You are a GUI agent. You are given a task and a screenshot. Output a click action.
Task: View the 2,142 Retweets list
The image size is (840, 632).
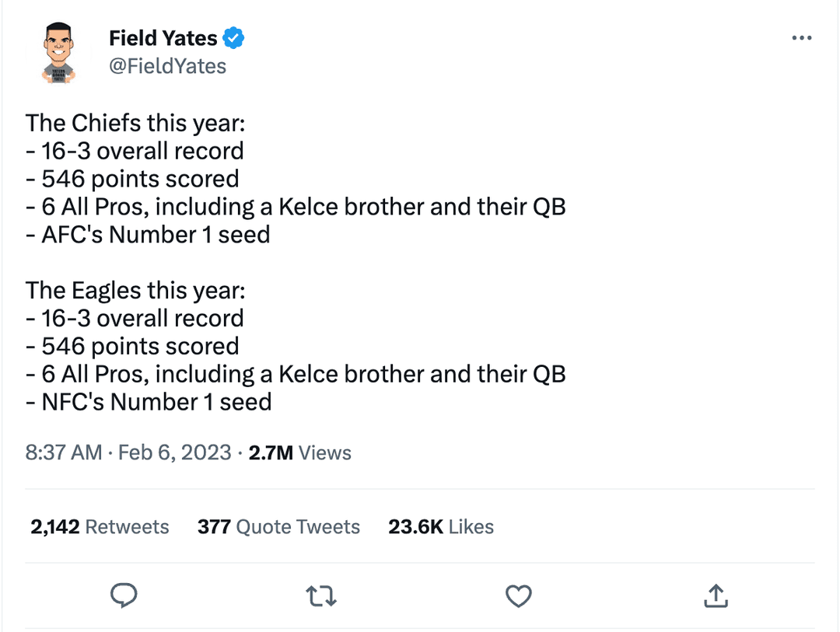tap(100, 526)
